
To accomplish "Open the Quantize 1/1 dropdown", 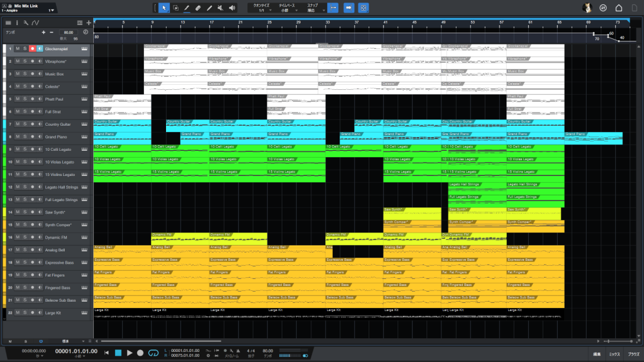I will click(x=258, y=8).
